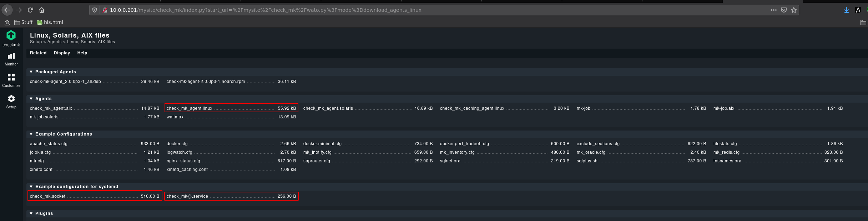
Task: Click the checkmk logo icon
Action: (x=11, y=35)
